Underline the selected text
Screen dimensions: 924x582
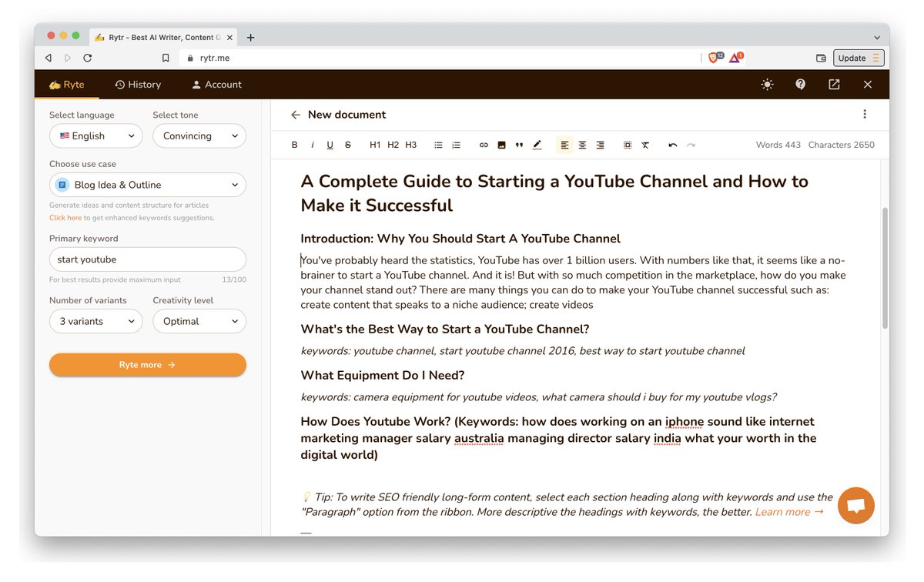[x=330, y=145]
